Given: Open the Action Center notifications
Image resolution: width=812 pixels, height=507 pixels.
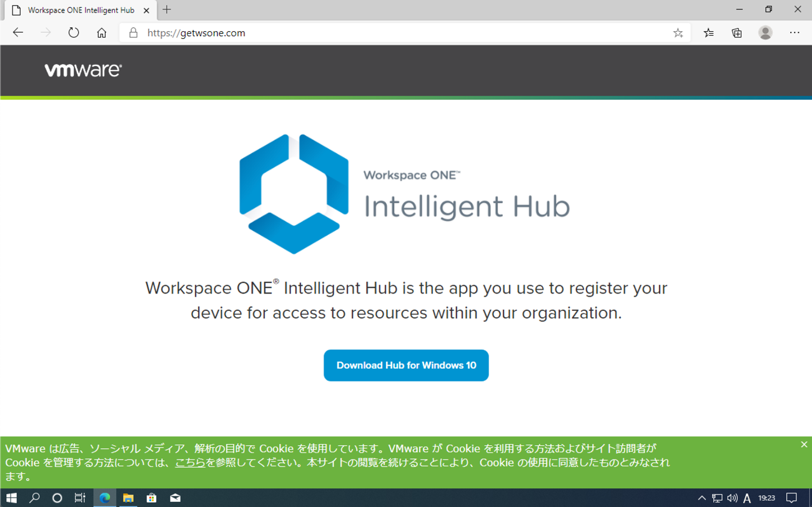Looking at the screenshot, I should click(791, 498).
